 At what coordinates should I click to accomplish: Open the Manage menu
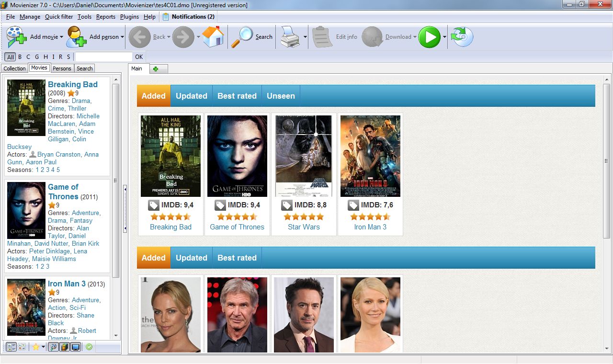pyautogui.click(x=30, y=17)
